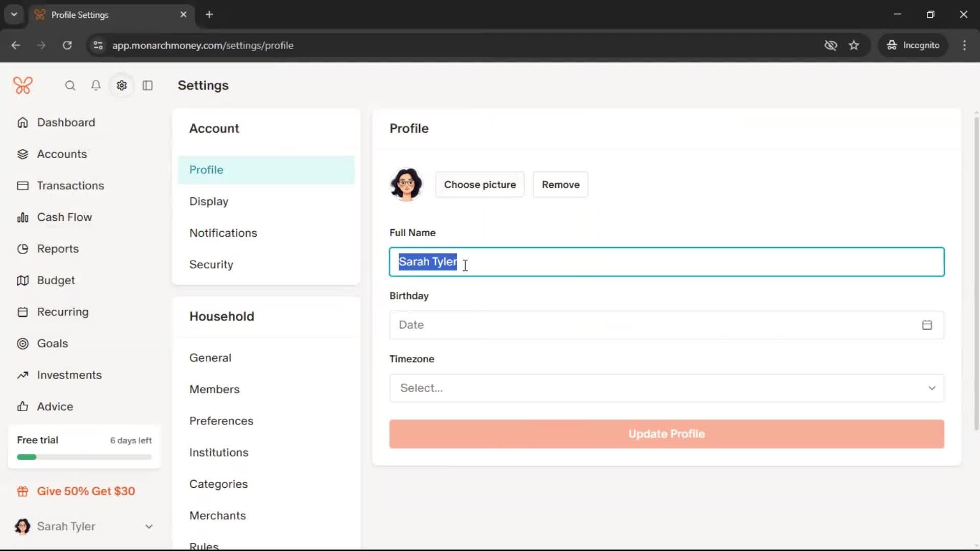Open the search magnifier icon
Viewport: 980px width, 551px height.
pos(70,86)
